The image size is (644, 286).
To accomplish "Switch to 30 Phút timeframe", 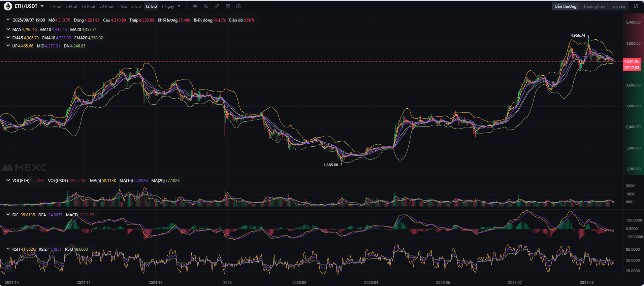I will 106,6.
